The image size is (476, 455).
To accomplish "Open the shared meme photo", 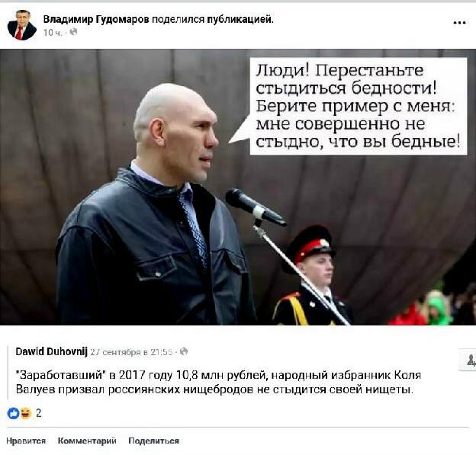I will [238, 187].
